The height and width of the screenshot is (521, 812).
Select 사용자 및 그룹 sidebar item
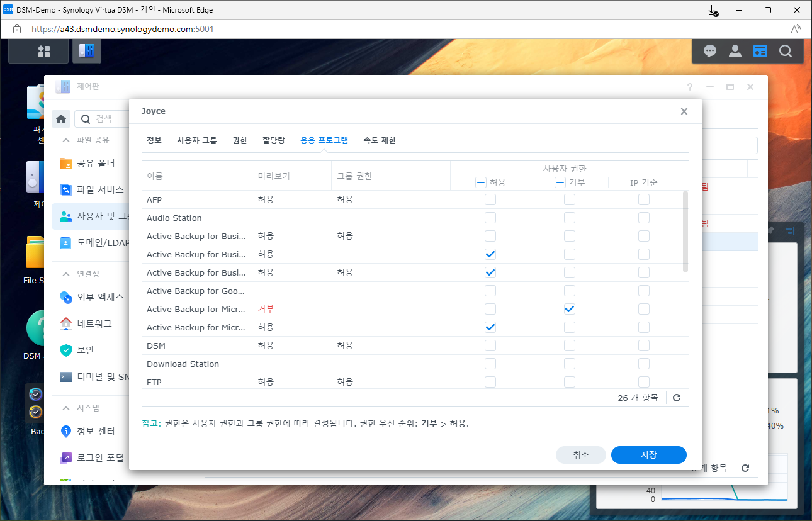(x=90, y=216)
